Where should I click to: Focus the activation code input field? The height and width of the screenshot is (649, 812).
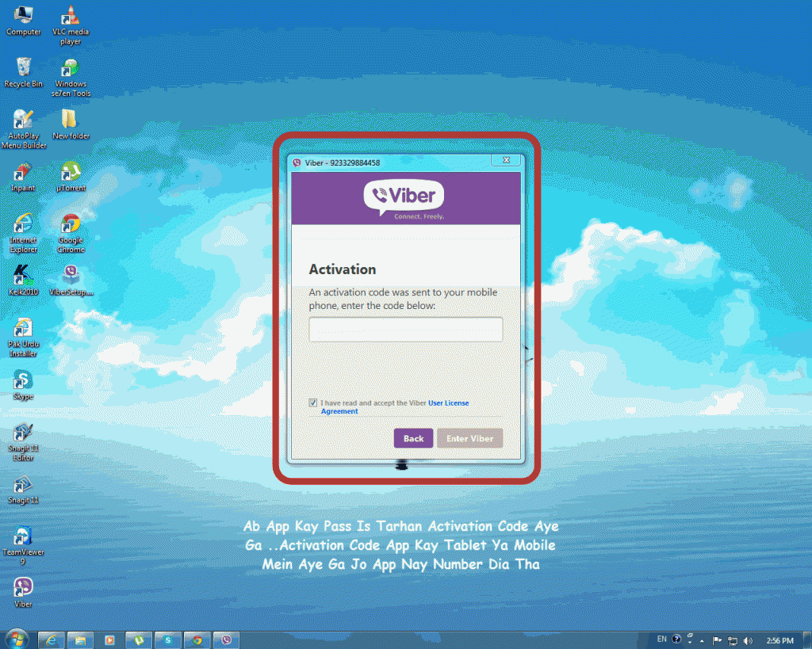point(405,329)
